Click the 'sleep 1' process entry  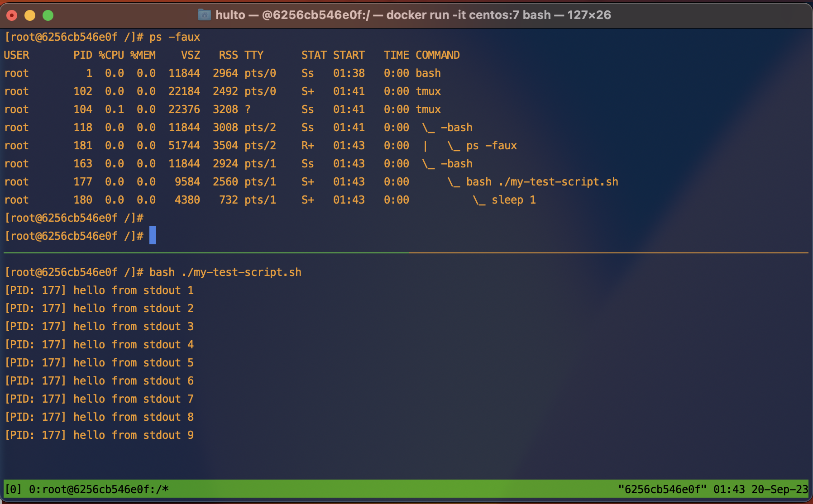(514, 200)
